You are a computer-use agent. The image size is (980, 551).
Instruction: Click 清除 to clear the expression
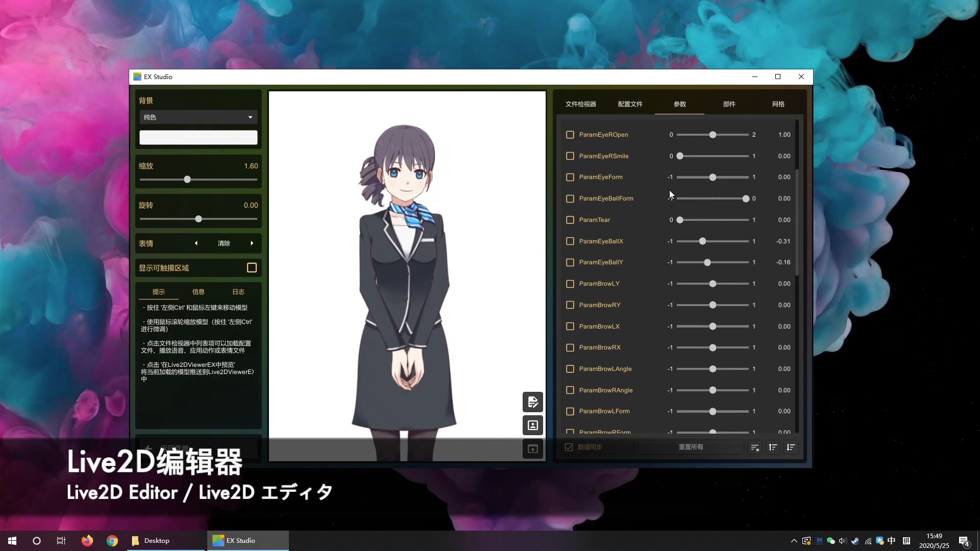(224, 243)
